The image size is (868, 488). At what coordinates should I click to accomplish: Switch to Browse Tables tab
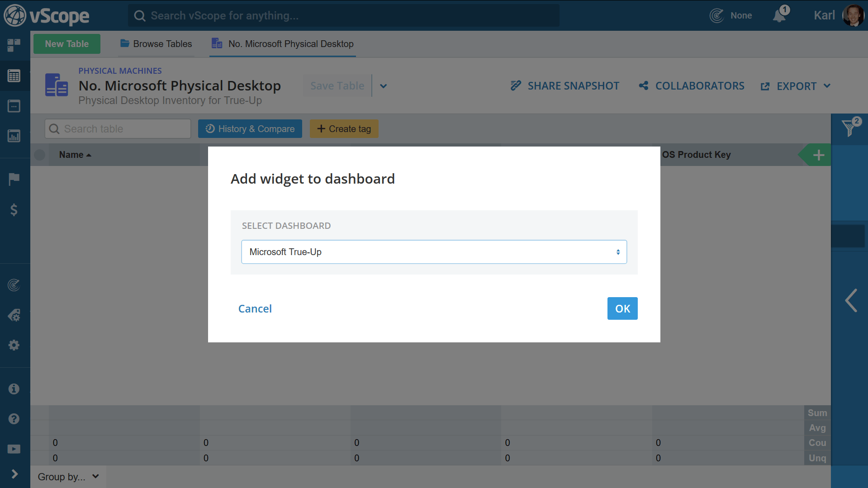click(156, 44)
